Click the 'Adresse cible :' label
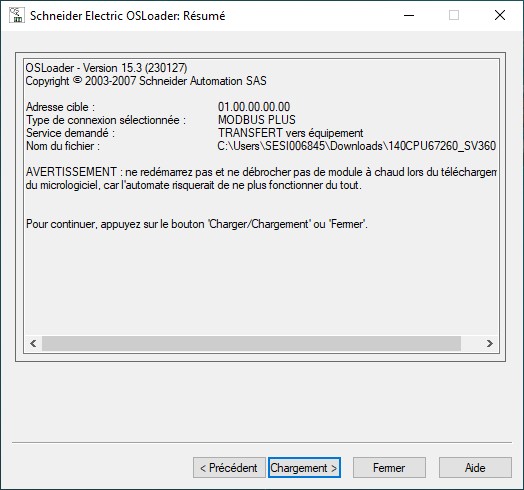The height and width of the screenshot is (490, 524). click(60, 107)
